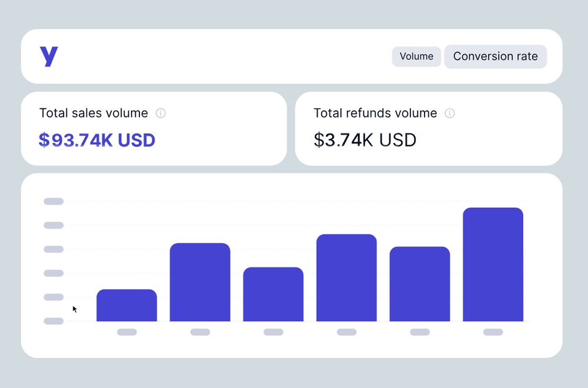Click info icon beside Total sales volume
Image resolution: width=588 pixels, height=388 pixels.
[x=161, y=113]
